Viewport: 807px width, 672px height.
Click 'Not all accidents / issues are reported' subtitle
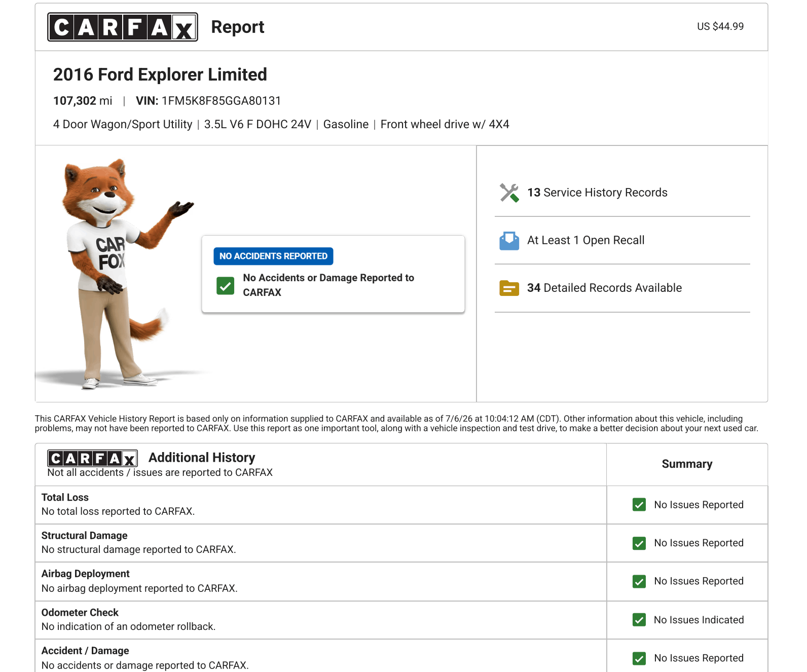[x=160, y=472]
